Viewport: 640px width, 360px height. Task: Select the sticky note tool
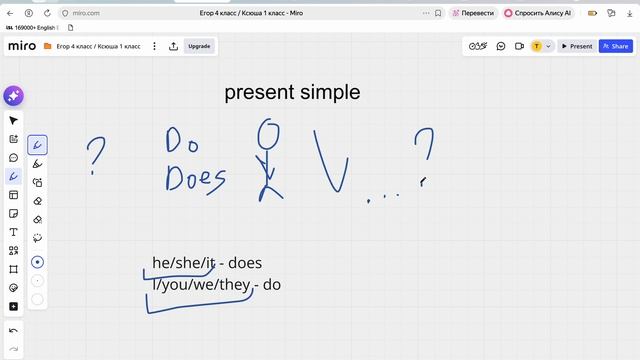point(13,213)
